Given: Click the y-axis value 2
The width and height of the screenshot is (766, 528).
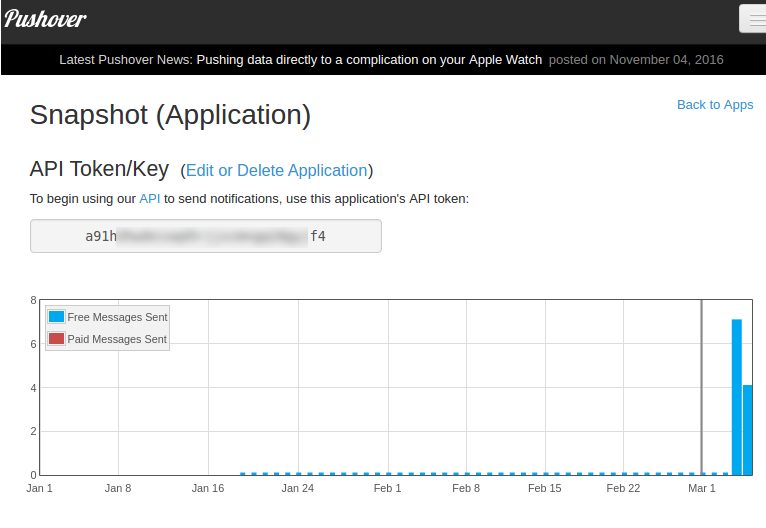Looking at the screenshot, I should point(33,431).
